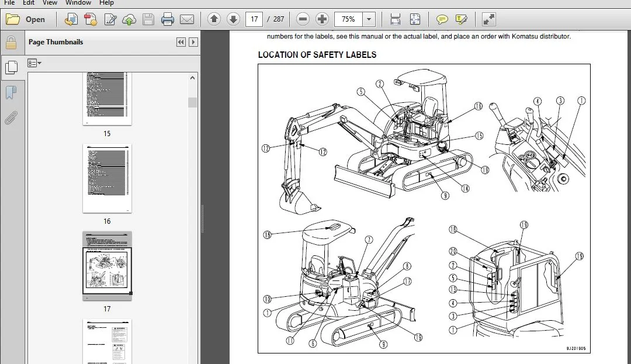Screen dimensions: 631x364
Task: Click the Create PDF icon
Action: point(71,19)
